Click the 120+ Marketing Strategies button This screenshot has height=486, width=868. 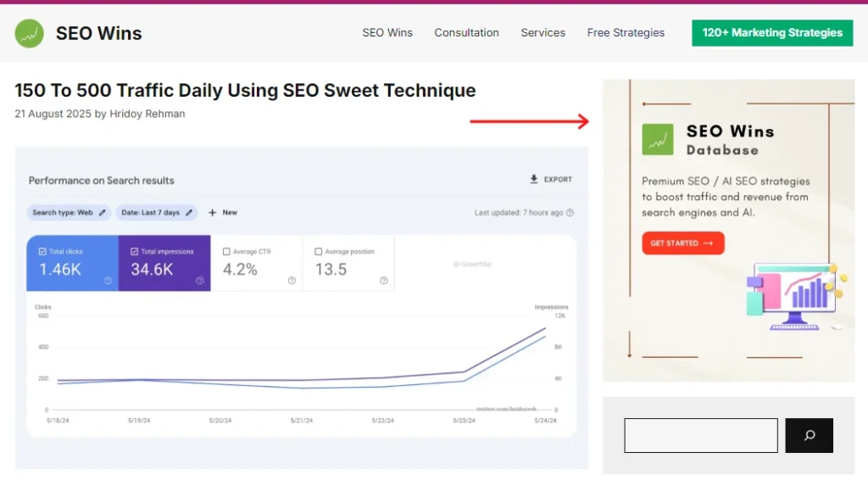pos(772,33)
